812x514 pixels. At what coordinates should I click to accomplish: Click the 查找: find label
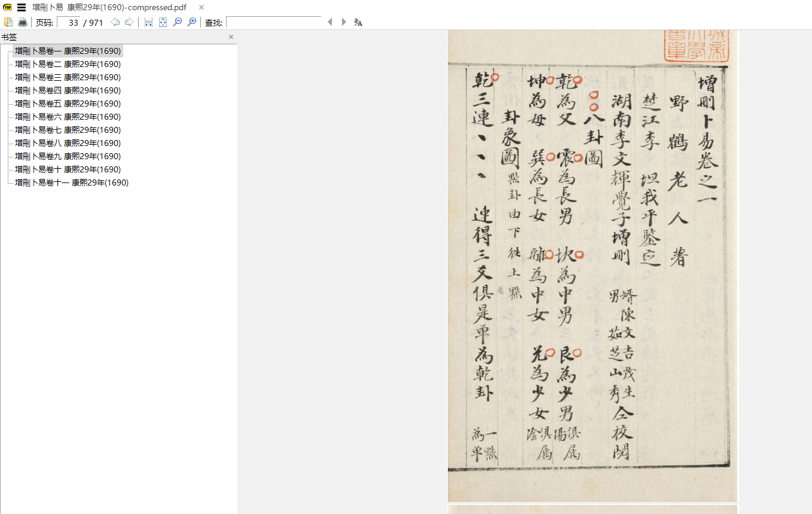tap(213, 23)
